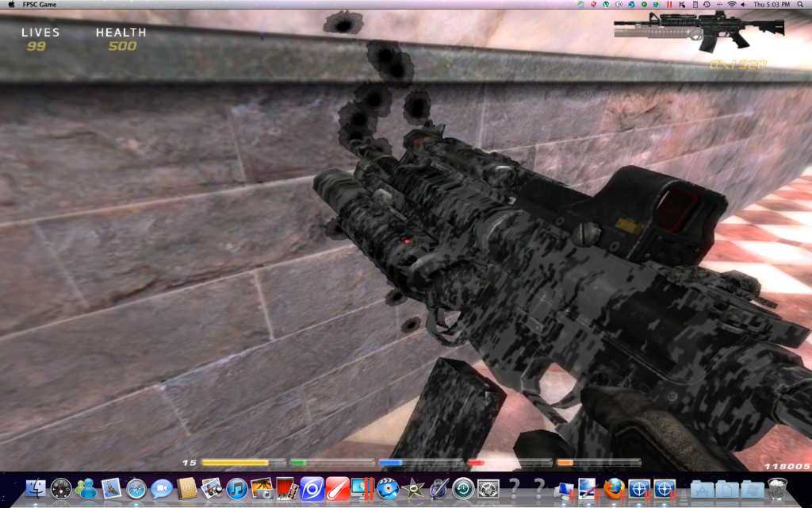812x508 pixels.
Task: Open the Applications folder stack in Dock
Action: point(702,489)
